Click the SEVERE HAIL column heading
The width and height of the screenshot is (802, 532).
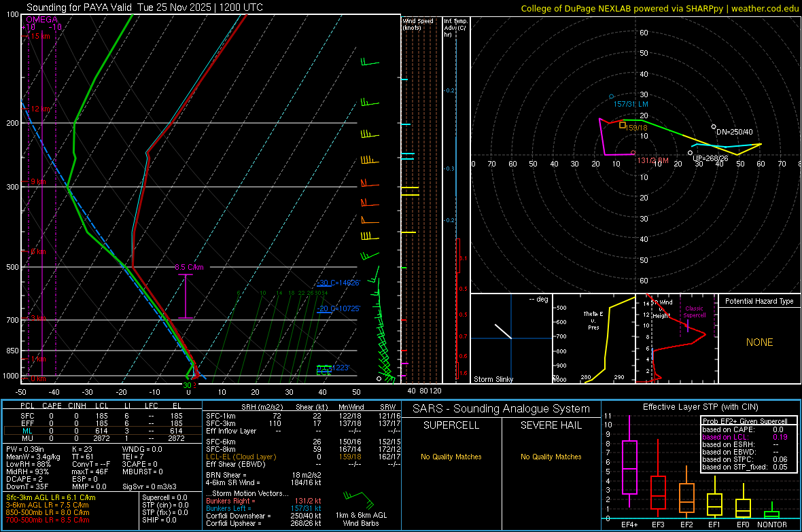tap(551, 425)
